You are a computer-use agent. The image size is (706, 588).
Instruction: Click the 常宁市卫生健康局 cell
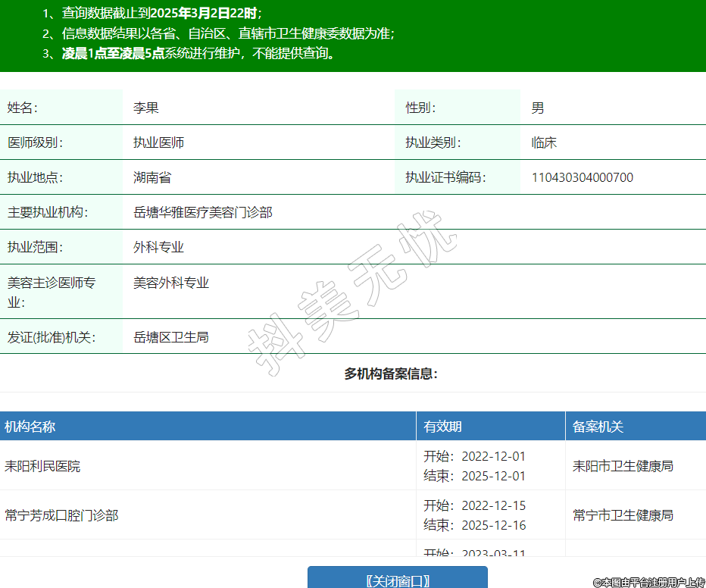(x=623, y=515)
